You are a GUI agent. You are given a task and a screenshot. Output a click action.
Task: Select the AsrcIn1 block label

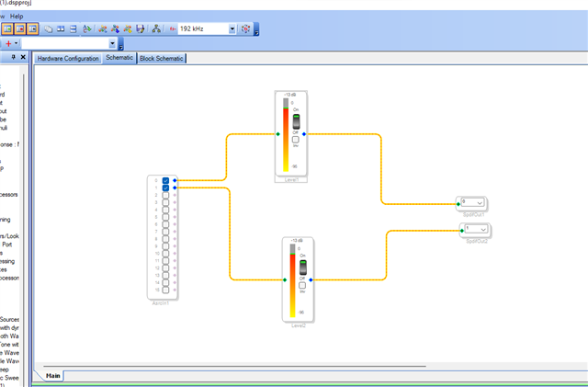click(161, 303)
